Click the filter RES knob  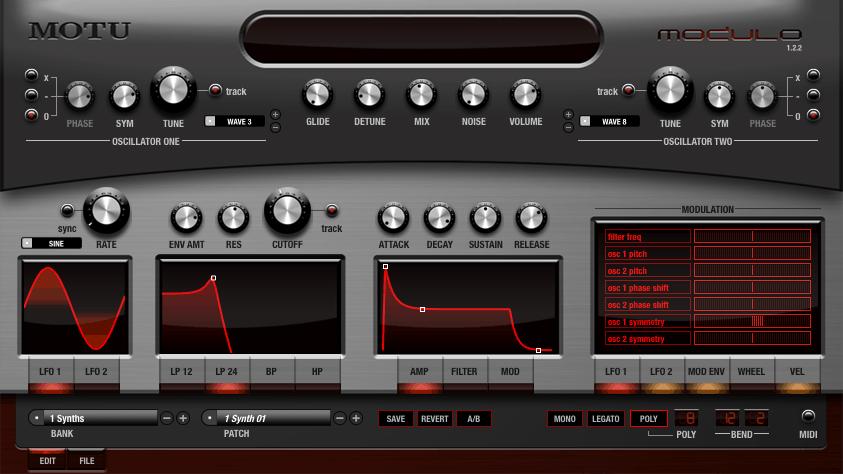tap(233, 218)
